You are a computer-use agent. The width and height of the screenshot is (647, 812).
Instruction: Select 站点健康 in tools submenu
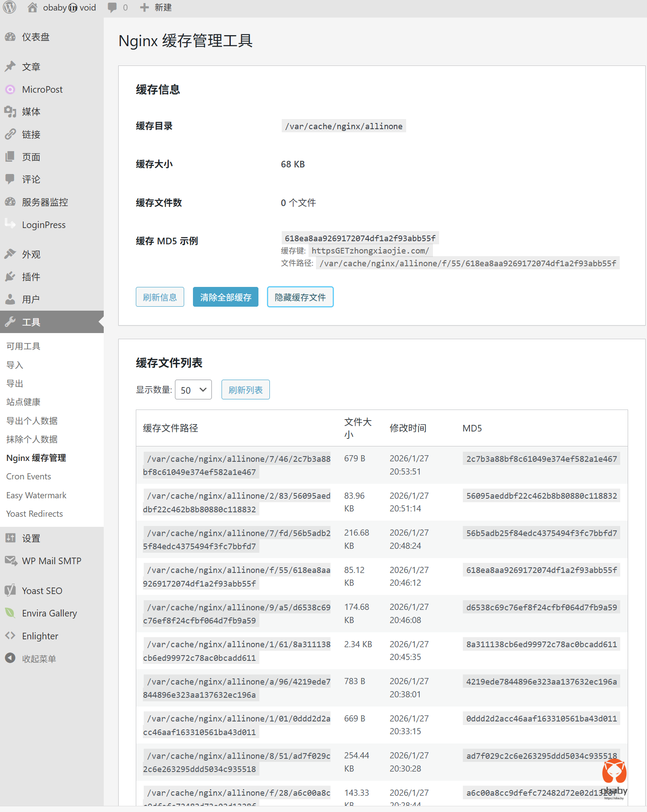[23, 402]
